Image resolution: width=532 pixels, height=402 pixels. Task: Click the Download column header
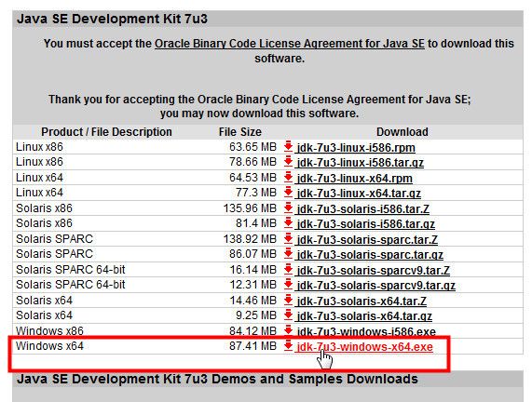pos(402,132)
